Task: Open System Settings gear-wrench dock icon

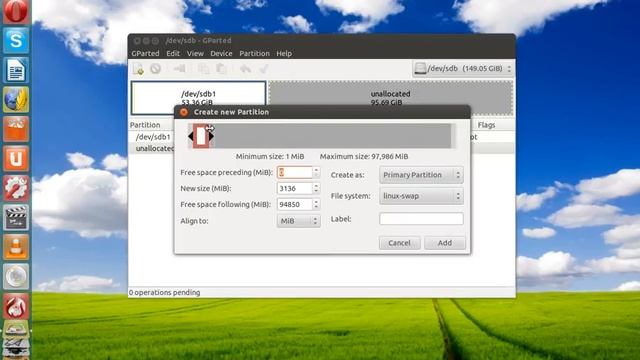Action: point(16,188)
